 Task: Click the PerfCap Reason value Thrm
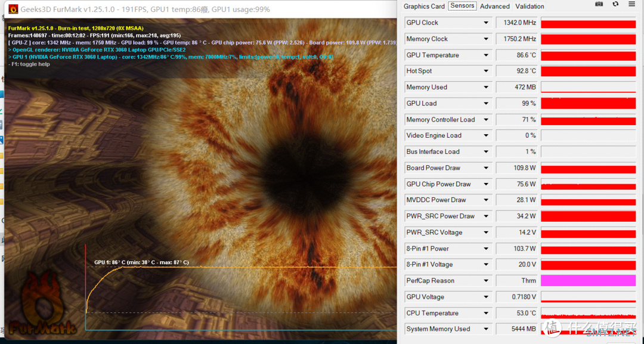pos(516,281)
